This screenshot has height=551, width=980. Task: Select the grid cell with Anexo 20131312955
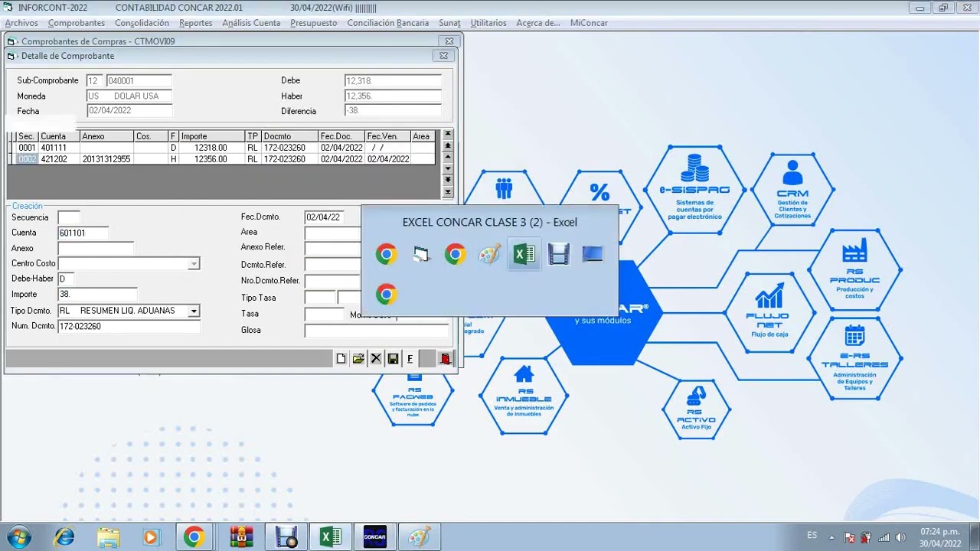[x=106, y=159]
